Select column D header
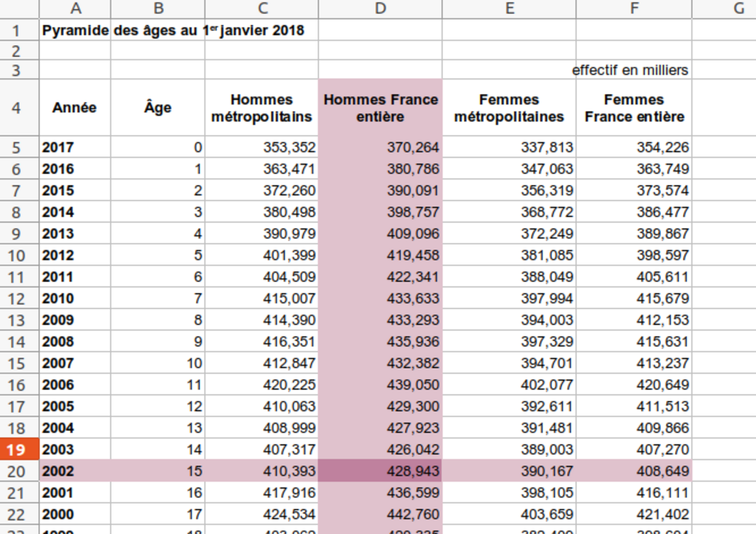This screenshot has height=534, width=756. (380, 9)
